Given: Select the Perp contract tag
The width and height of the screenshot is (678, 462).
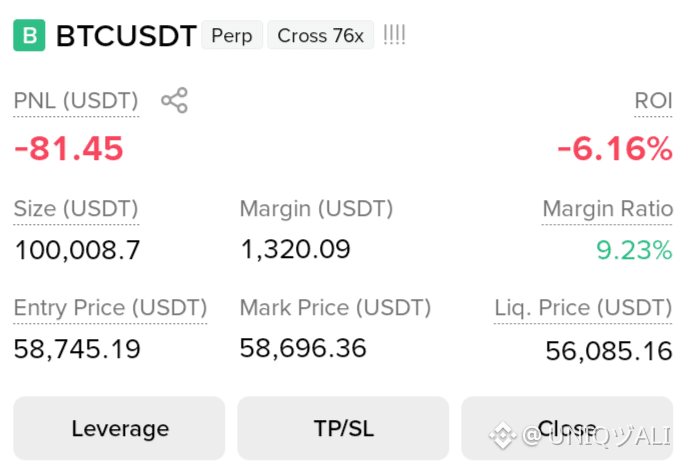Looking at the screenshot, I should coord(232,35).
